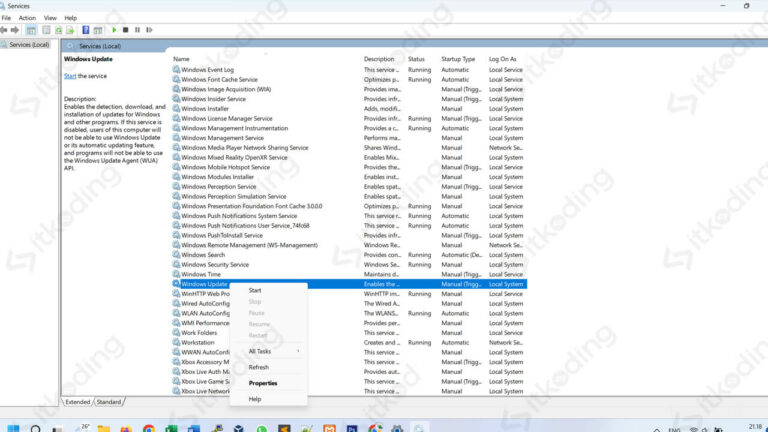Select Windows Image Acquisition (WIA) service
This screenshot has width=768, height=432.
[349, 89]
